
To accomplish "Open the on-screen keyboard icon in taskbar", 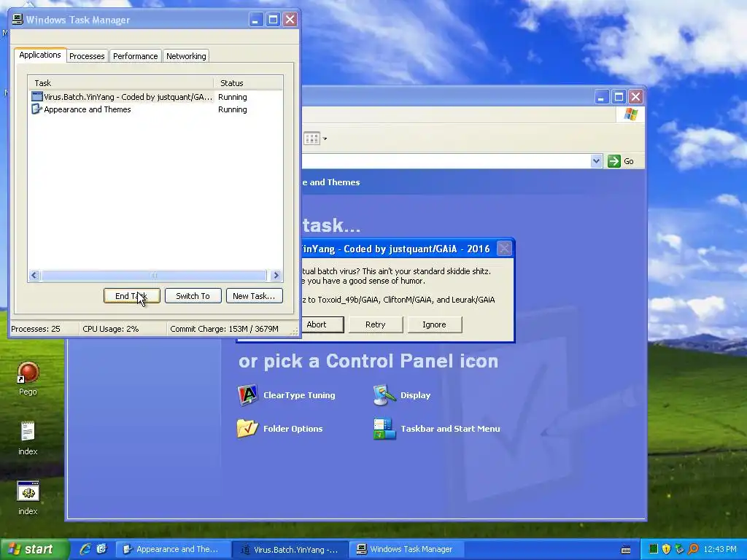I will 626,550.
